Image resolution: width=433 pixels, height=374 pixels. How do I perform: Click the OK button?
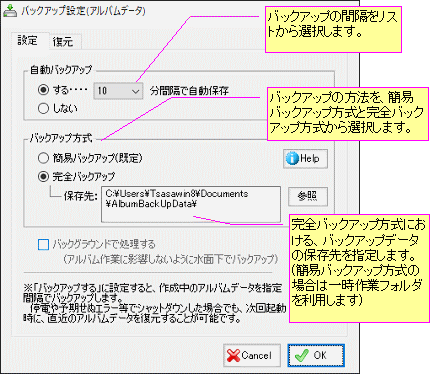pyautogui.click(x=316, y=355)
